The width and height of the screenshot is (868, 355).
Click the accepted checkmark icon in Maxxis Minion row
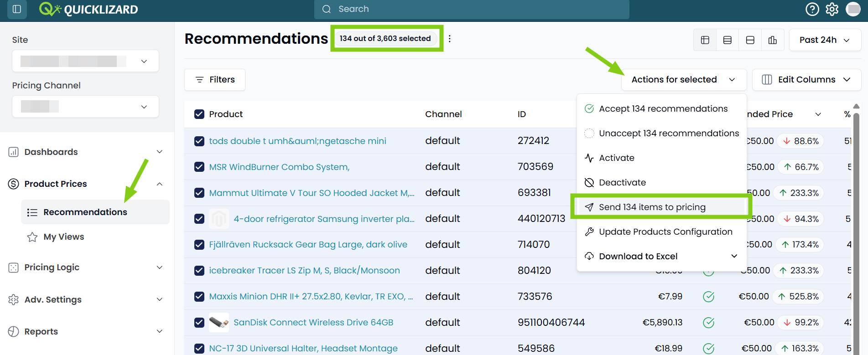click(x=708, y=297)
